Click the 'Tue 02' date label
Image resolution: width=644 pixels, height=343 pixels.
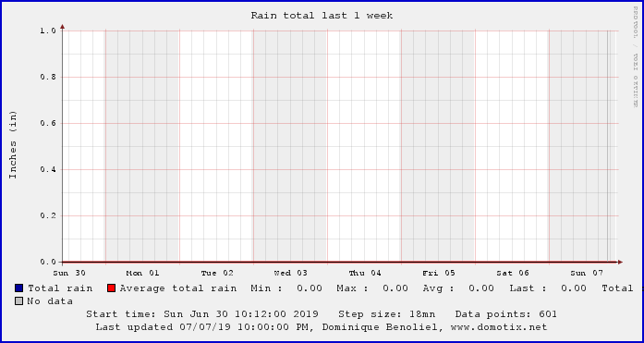point(217,273)
